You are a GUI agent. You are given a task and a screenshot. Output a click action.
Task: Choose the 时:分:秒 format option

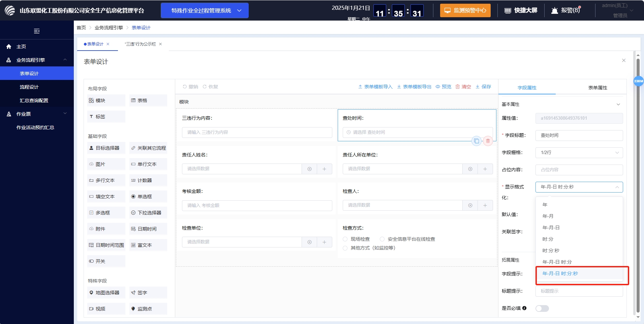point(579,251)
